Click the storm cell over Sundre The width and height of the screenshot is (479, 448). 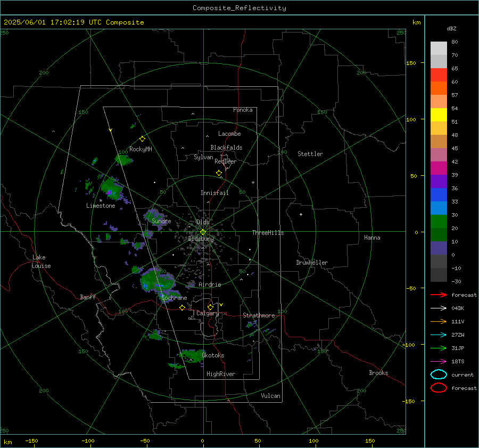click(155, 218)
